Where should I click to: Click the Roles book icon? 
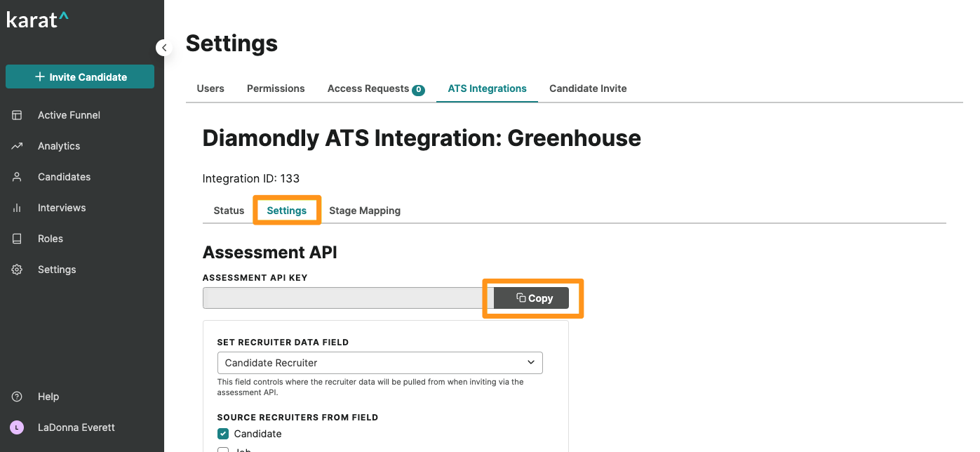17,239
